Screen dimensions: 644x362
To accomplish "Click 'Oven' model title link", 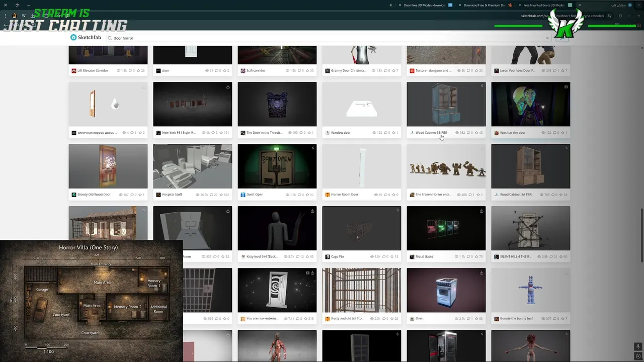I will pyautogui.click(x=420, y=319).
